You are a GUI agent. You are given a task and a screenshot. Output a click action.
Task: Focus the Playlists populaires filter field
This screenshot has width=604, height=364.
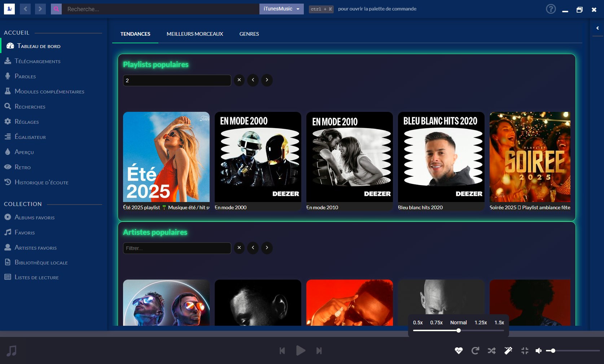[177, 80]
